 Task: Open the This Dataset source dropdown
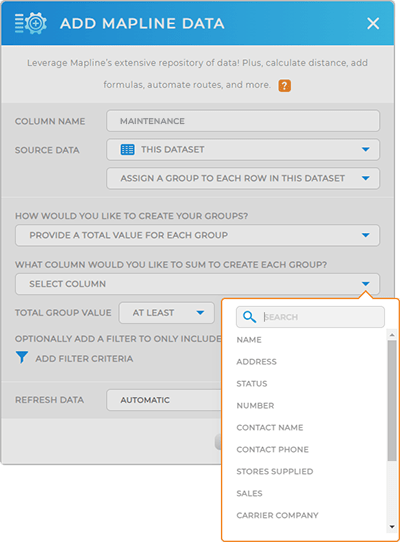243,150
